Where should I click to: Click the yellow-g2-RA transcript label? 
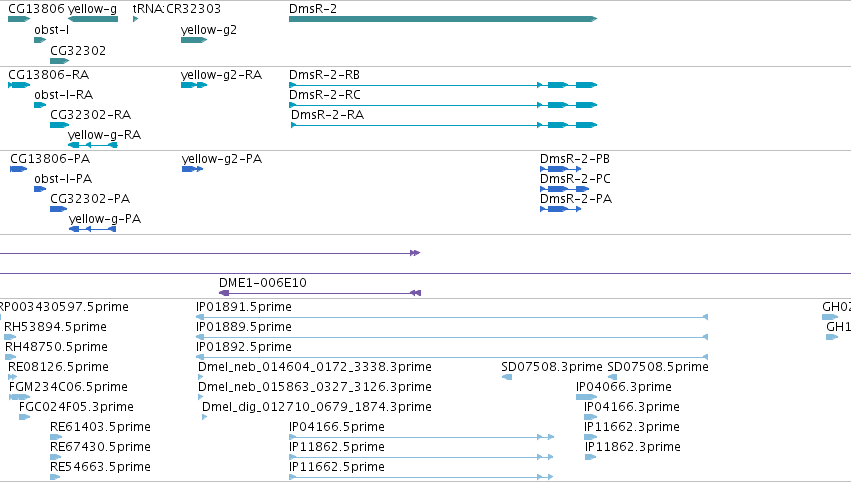coord(221,75)
